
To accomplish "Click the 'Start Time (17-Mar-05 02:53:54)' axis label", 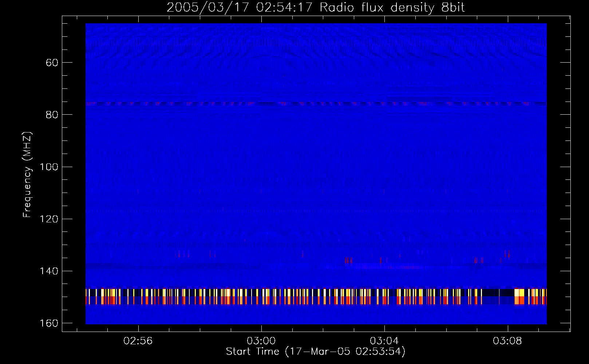I will [x=316, y=352].
